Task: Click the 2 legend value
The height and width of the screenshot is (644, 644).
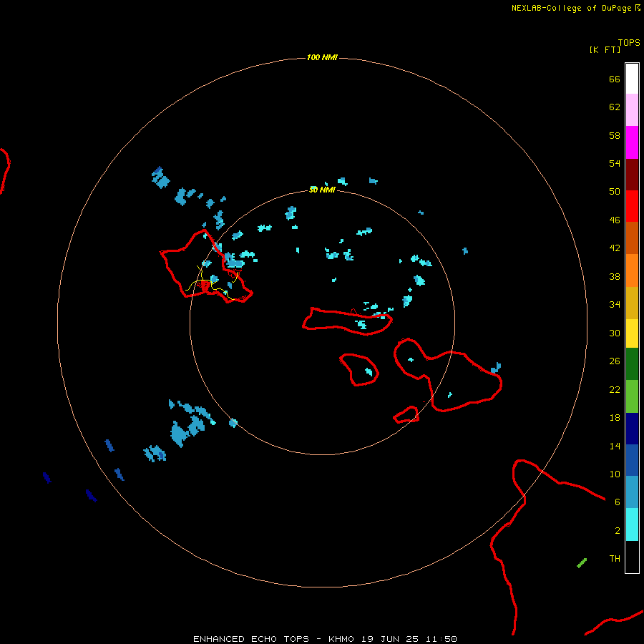Action: [618, 530]
